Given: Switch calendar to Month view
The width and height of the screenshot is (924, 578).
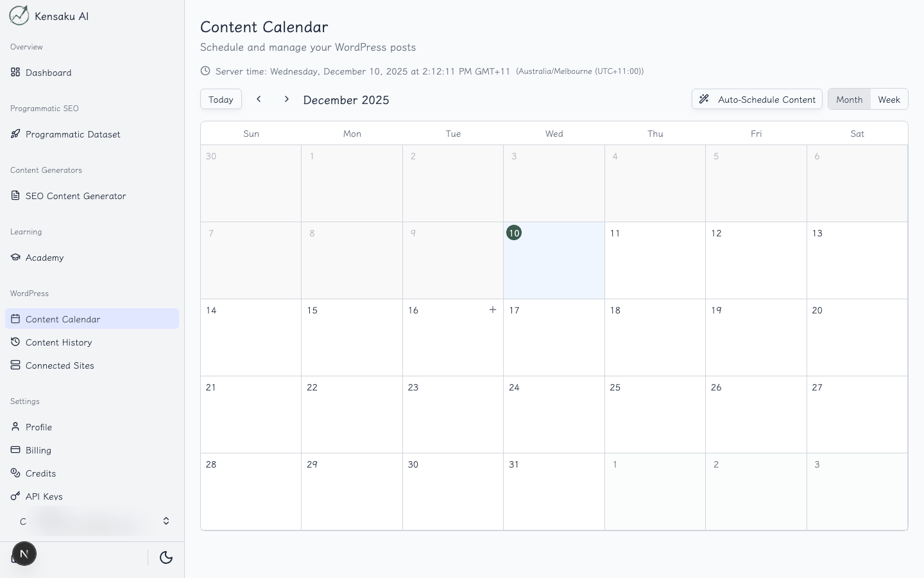Looking at the screenshot, I should pos(849,100).
